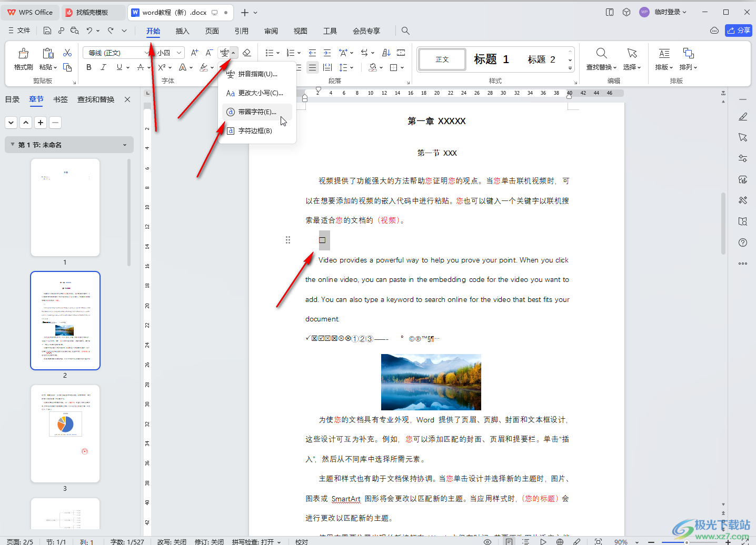Click the Layout (排版) icon
Viewport: 756px width, 545px height.
pos(664,53)
